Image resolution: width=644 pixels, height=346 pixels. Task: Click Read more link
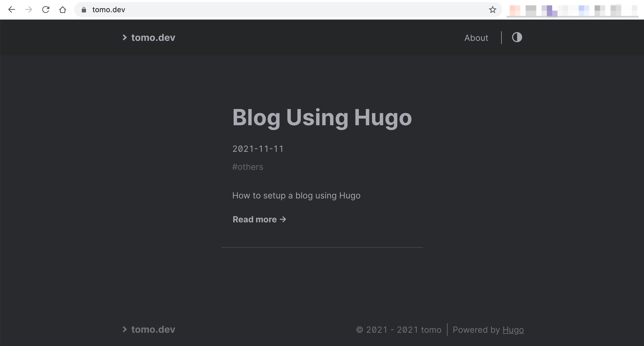coord(255,219)
